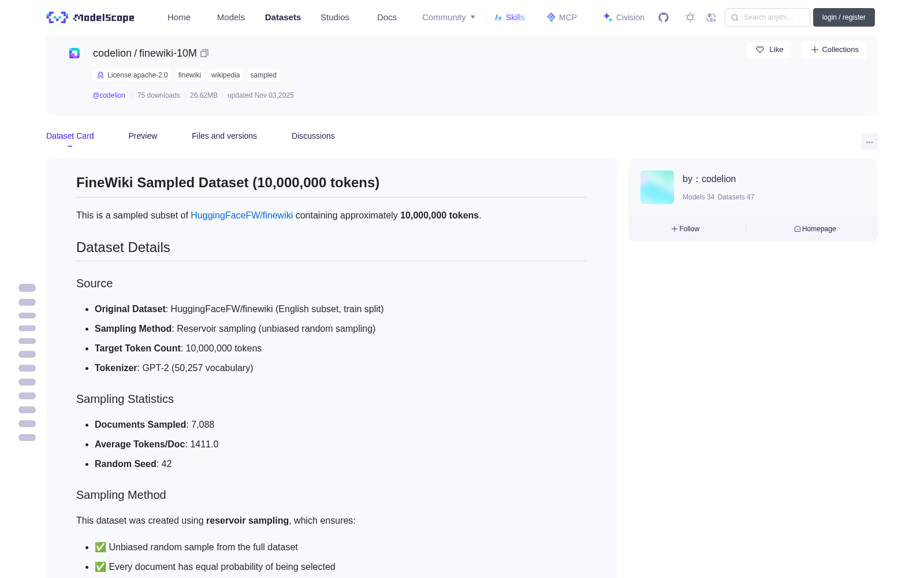Click the 'Sampling Method' section heading
924x578 pixels.
click(x=121, y=495)
